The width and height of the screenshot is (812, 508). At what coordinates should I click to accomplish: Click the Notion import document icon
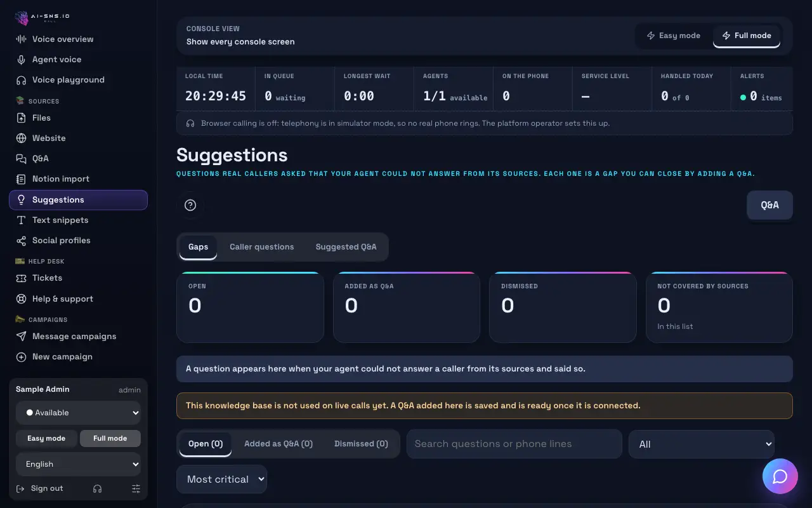(x=21, y=179)
